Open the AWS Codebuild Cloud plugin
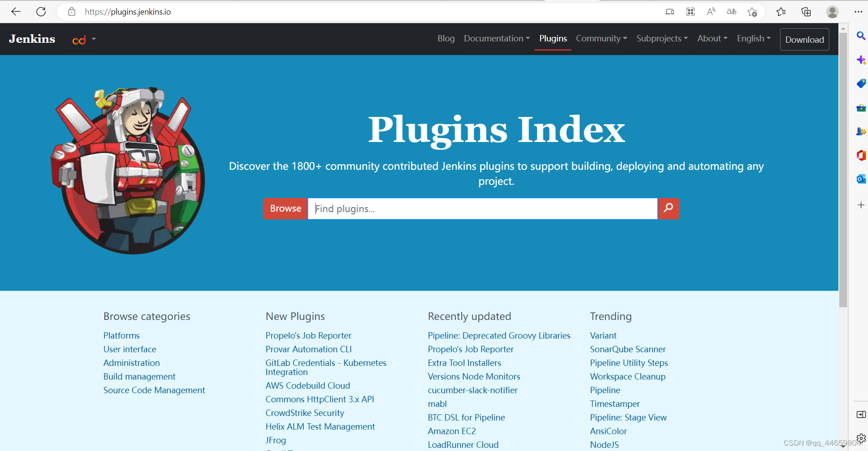 [x=308, y=385]
